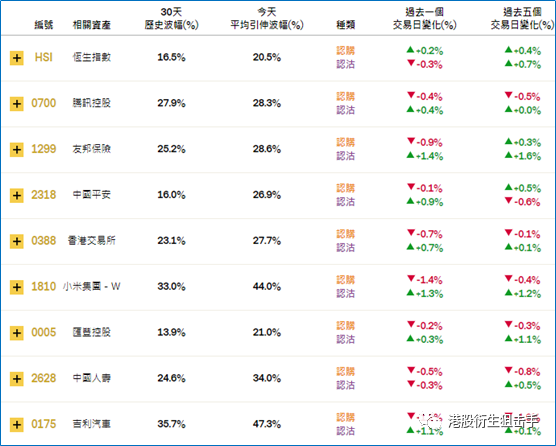Image resolution: width=556 pixels, height=446 pixels.
Task: Click plus icon beside 2318
Action: click(17, 195)
